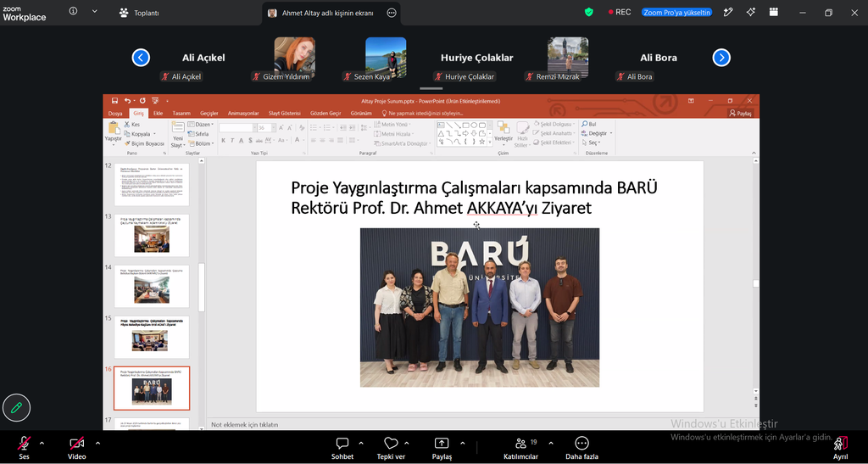Click the Toplantı meeting tab button
This screenshot has height=464, width=868.
point(140,13)
